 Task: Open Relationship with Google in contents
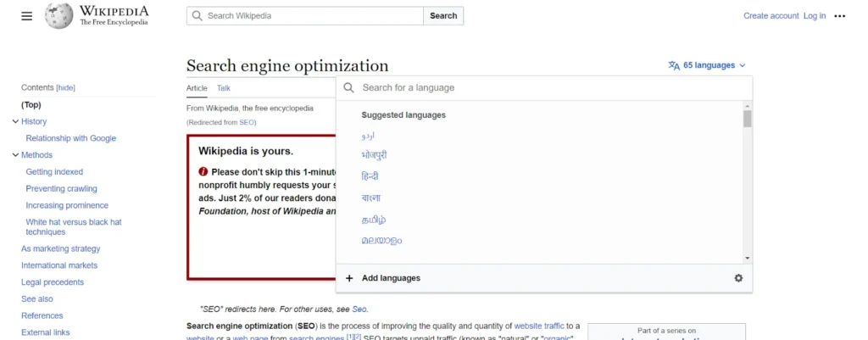71,138
